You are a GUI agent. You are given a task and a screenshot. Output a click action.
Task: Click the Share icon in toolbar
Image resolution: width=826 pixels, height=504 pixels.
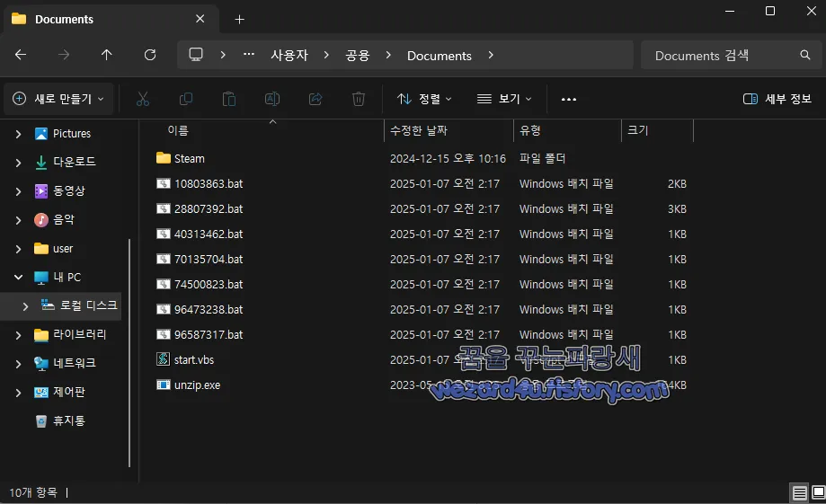[x=315, y=99]
